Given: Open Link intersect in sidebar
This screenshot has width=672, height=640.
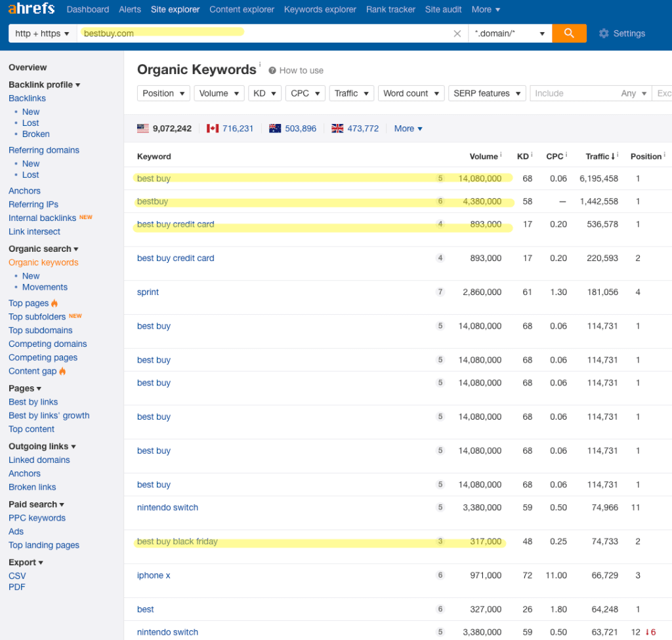Looking at the screenshot, I should point(34,231).
